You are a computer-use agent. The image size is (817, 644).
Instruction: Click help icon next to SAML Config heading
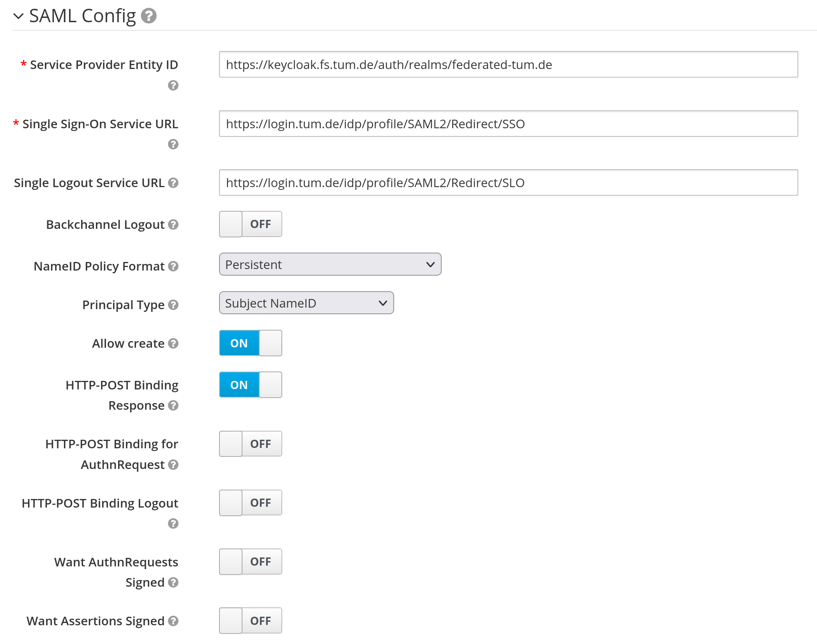[x=149, y=16]
